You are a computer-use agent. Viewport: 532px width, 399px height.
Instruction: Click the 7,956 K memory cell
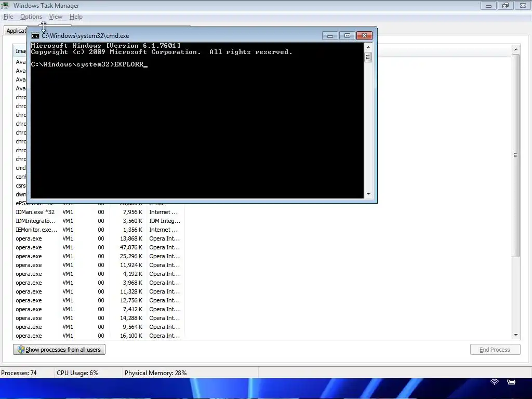pyautogui.click(x=132, y=212)
